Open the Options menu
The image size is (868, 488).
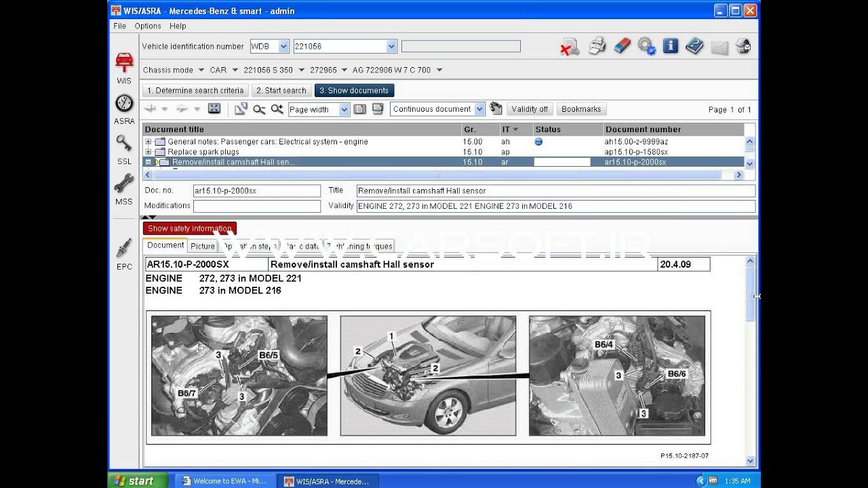[x=148, y=26]
